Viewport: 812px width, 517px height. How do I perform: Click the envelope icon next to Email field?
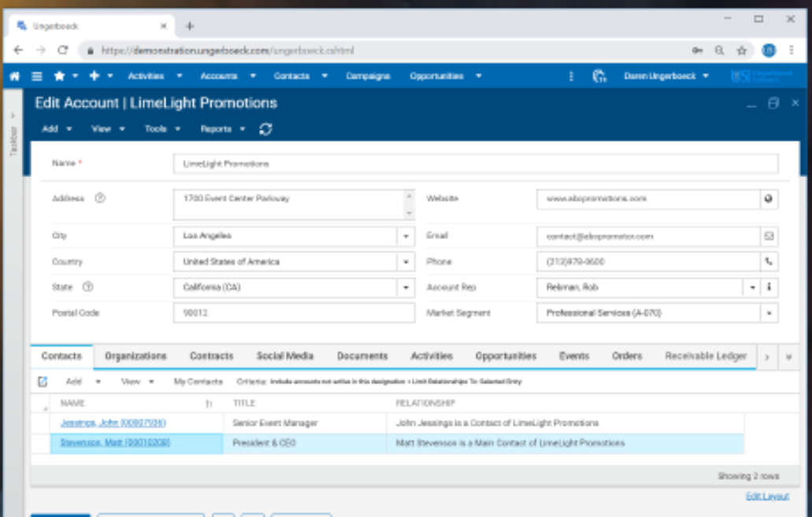(769, 236)
